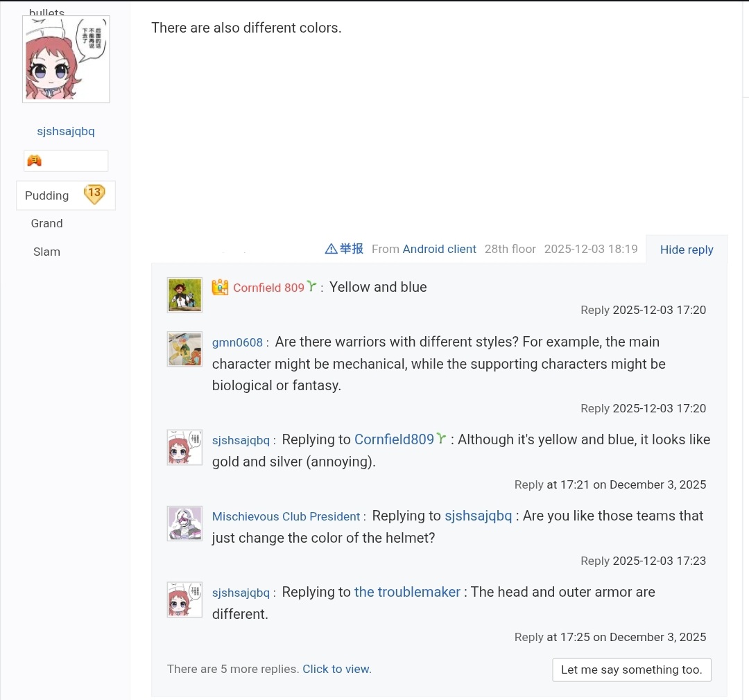The height and width of the screenshot is (700, 749).
Task: Click the level 13 shield badge
Action: [x=94, y=194]
